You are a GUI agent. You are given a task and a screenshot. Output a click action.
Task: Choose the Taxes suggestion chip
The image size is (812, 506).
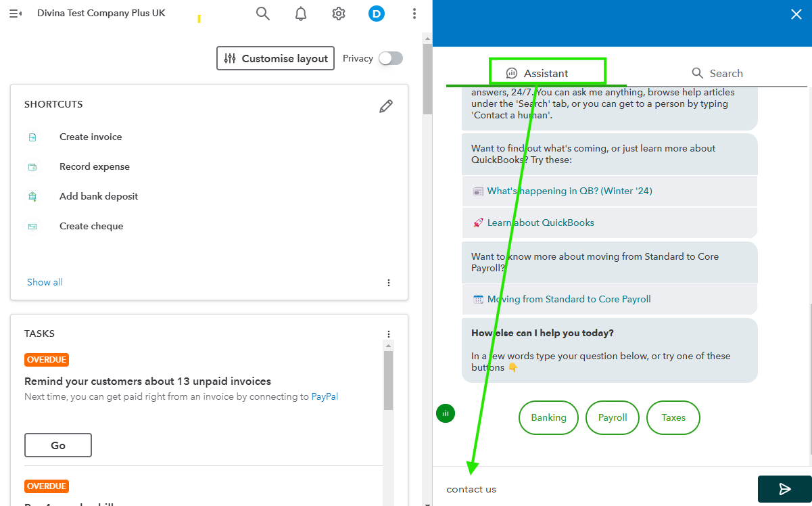coord(673,417)
